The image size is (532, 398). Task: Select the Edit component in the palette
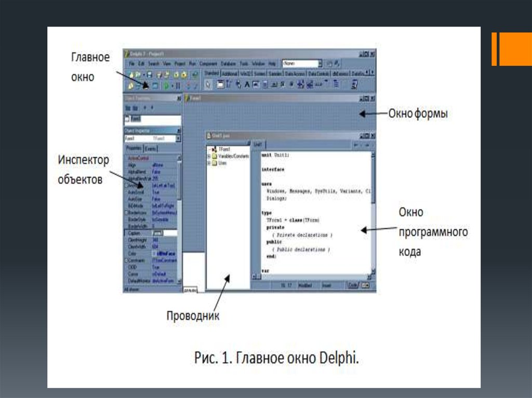[256, 85]
